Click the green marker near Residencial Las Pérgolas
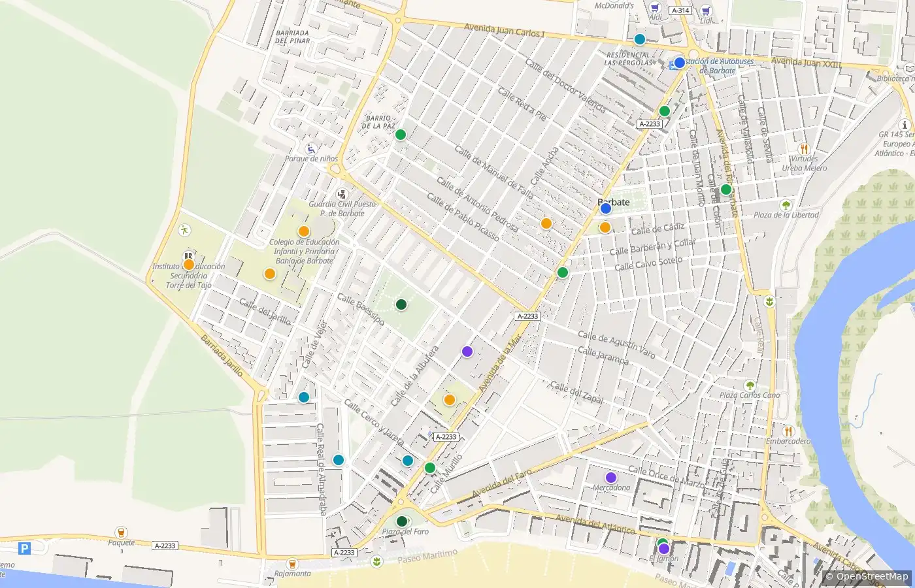The height and width of the screenshot is (588, 915). pos(665,111)
